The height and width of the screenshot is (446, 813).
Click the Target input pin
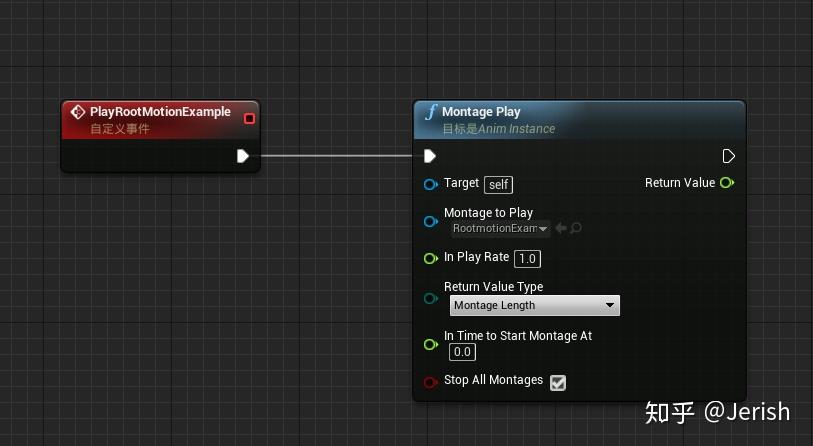coord(430,184)
